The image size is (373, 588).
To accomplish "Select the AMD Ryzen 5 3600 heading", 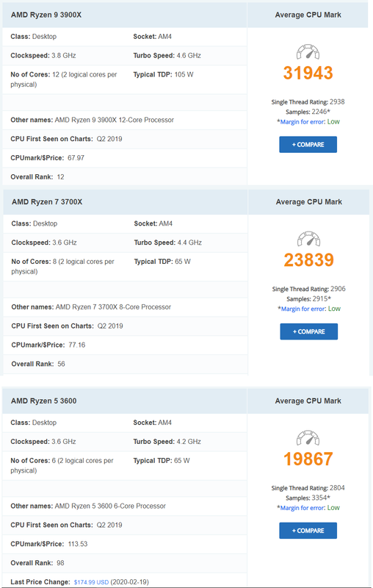I will click(43, 401).
